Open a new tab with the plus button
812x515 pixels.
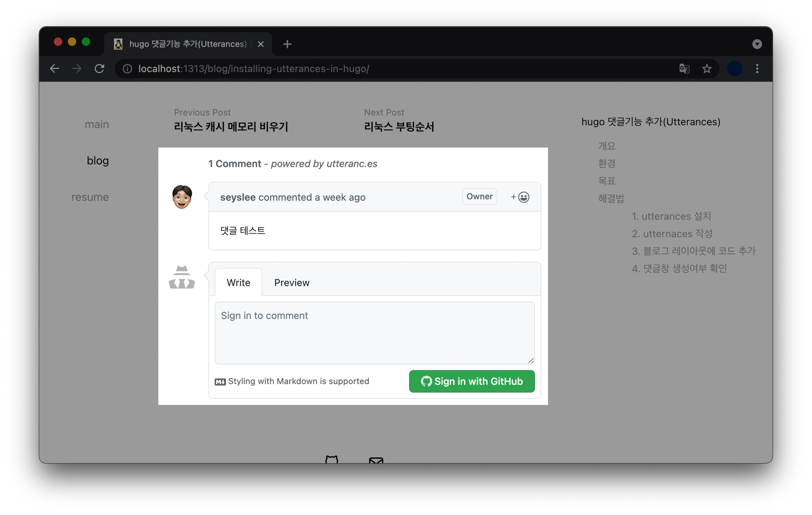287,44
